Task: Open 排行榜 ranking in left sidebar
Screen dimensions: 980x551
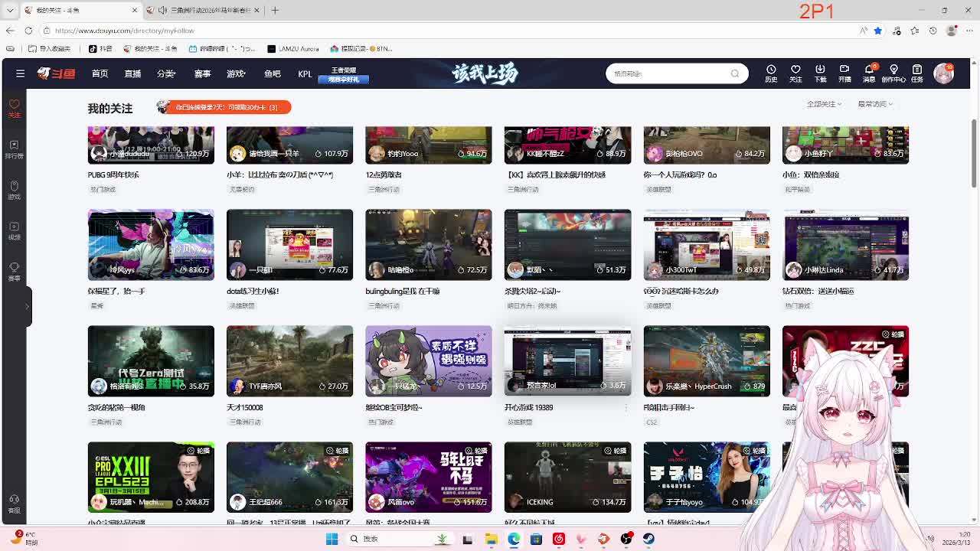Action: [x=14, y=149]
